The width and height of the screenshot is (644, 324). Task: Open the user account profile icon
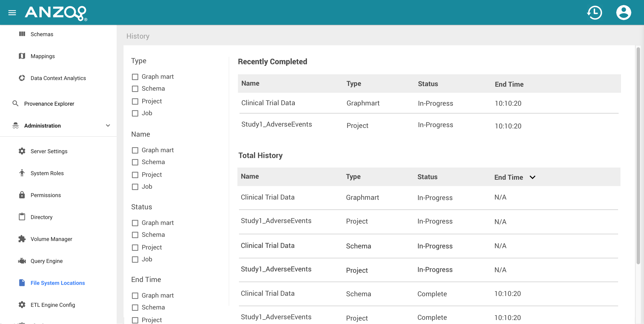[x=624, y=12]
